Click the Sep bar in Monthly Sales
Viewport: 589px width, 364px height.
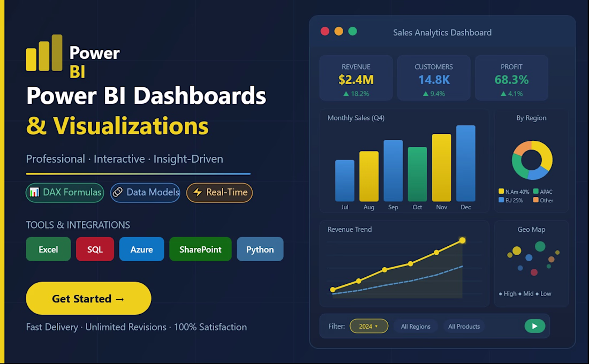click(393, 171)
